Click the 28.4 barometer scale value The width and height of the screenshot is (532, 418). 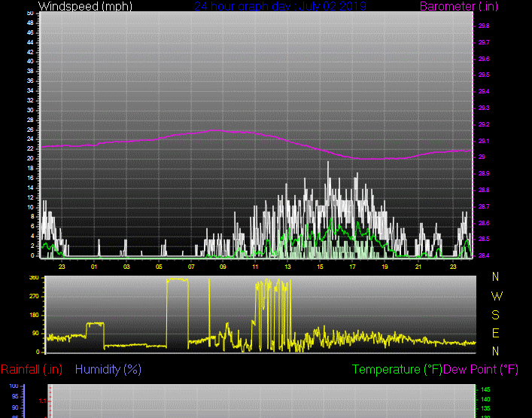tap(483, 255)
